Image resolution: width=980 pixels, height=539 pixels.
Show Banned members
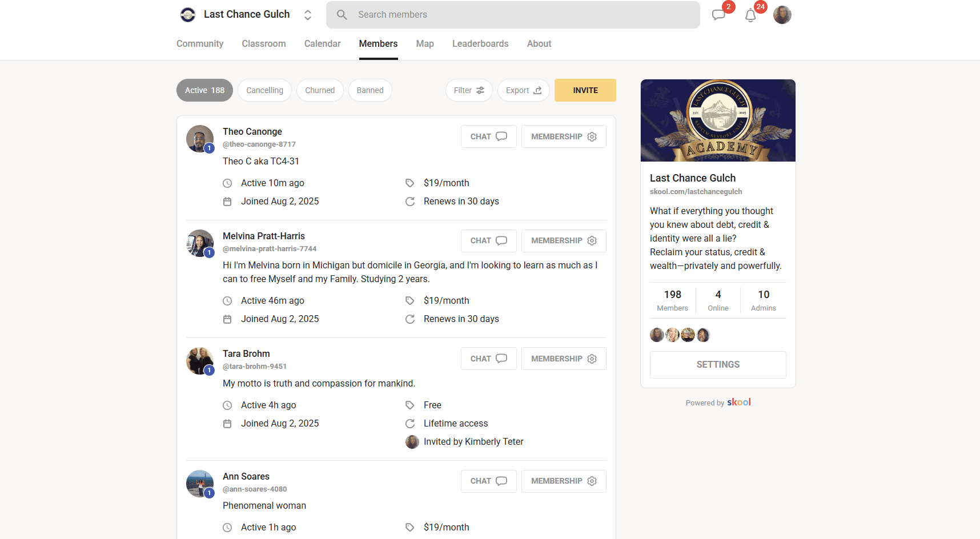point(370,90)
